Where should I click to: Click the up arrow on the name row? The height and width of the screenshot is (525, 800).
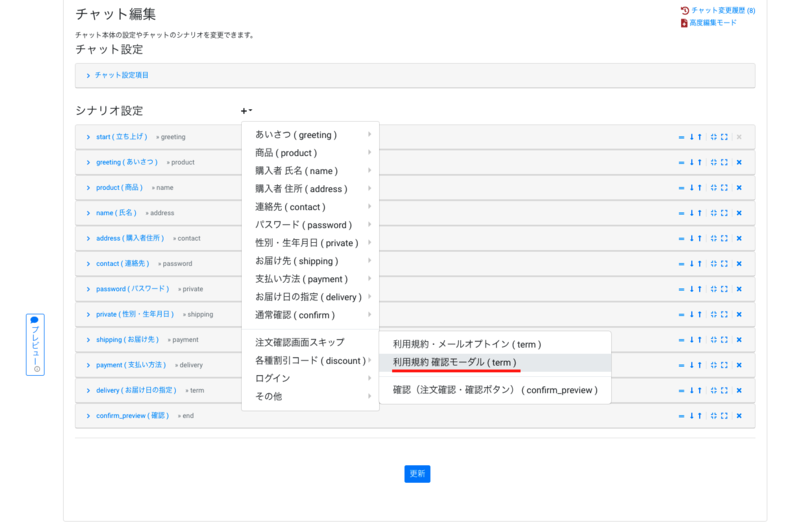coord(700,213)
